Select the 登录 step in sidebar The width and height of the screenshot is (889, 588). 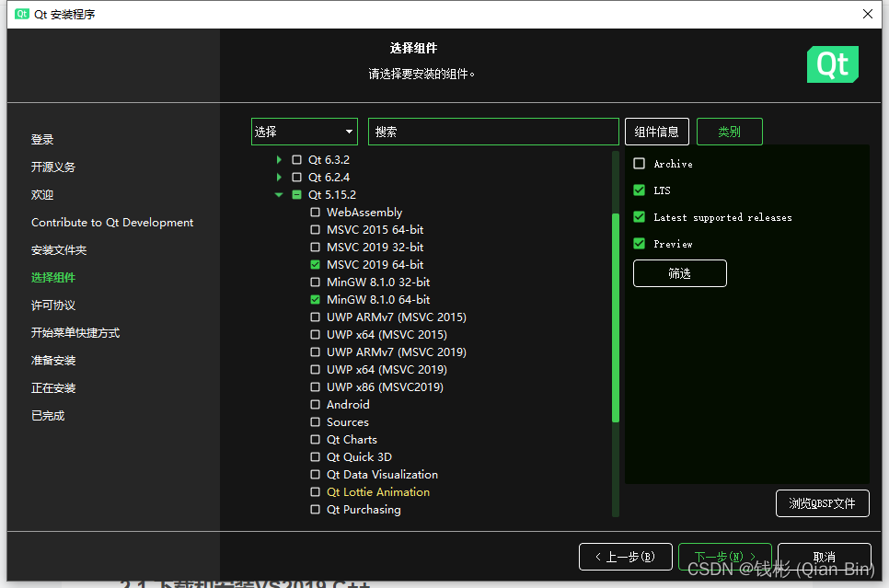click(x=42, y=140)
